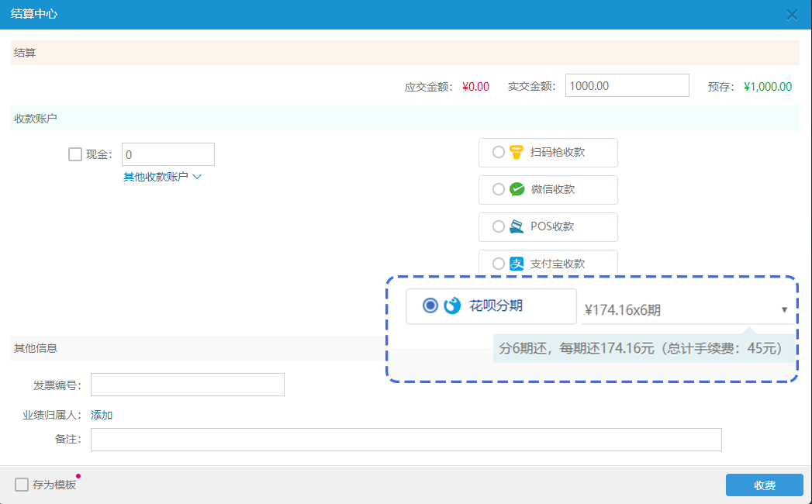
Task: Click the 收费 charge button
Action: tap(764, 485)
